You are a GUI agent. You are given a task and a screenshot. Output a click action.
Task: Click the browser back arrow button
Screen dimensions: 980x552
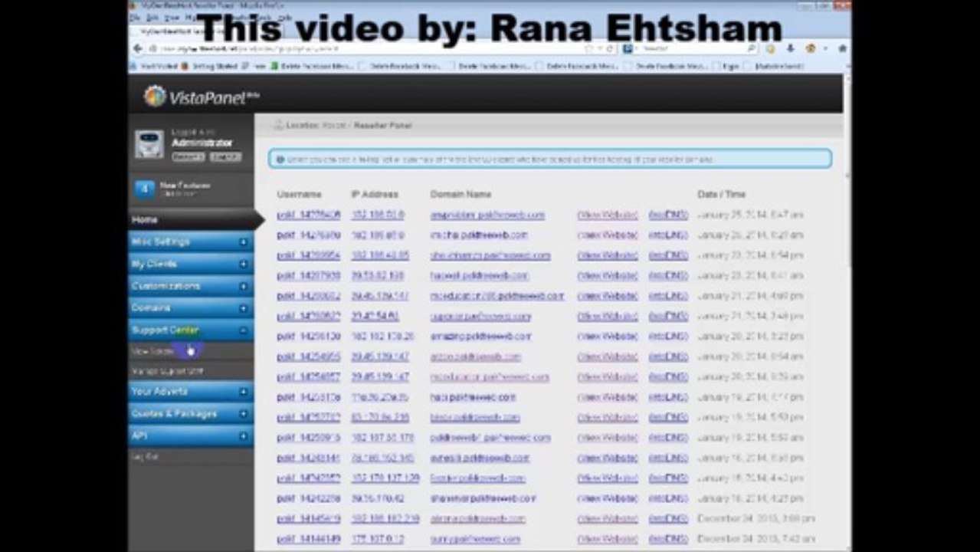(138, 48)
